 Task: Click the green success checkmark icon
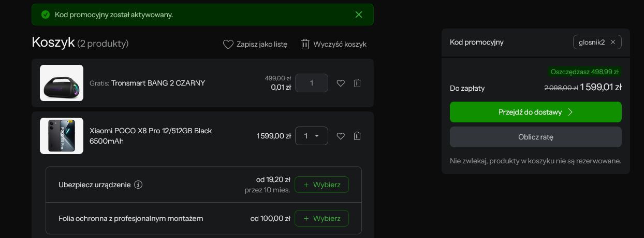pyautogui.click(x=46, y=15)
